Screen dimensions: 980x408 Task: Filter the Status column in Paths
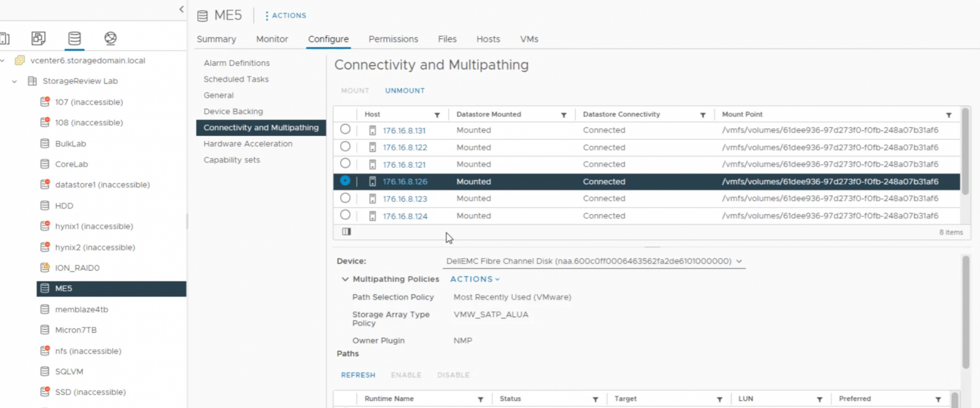[595, 399]
